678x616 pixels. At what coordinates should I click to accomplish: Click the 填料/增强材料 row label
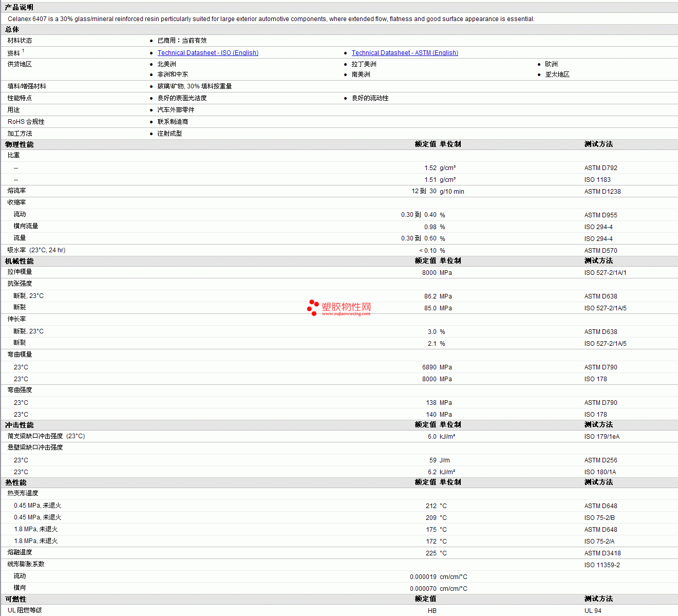tap(27, 86)
